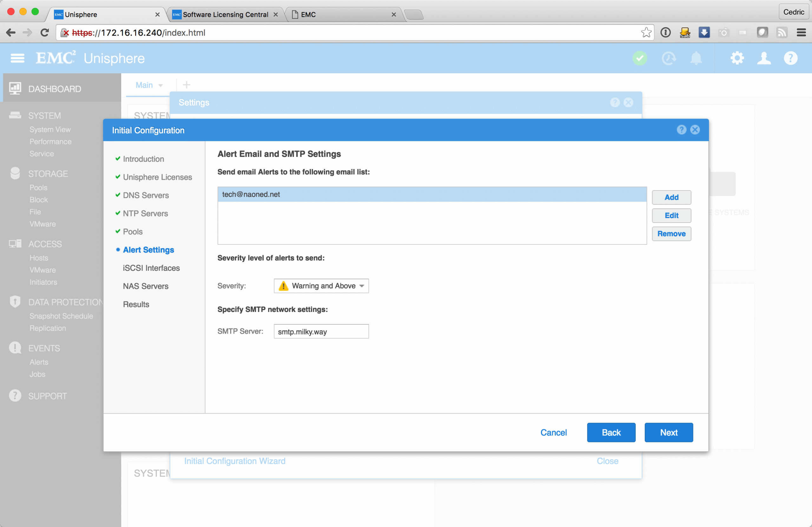The image size is (812, 527).
Task: Select the NAS Servers wizard step
Action: 146,286
